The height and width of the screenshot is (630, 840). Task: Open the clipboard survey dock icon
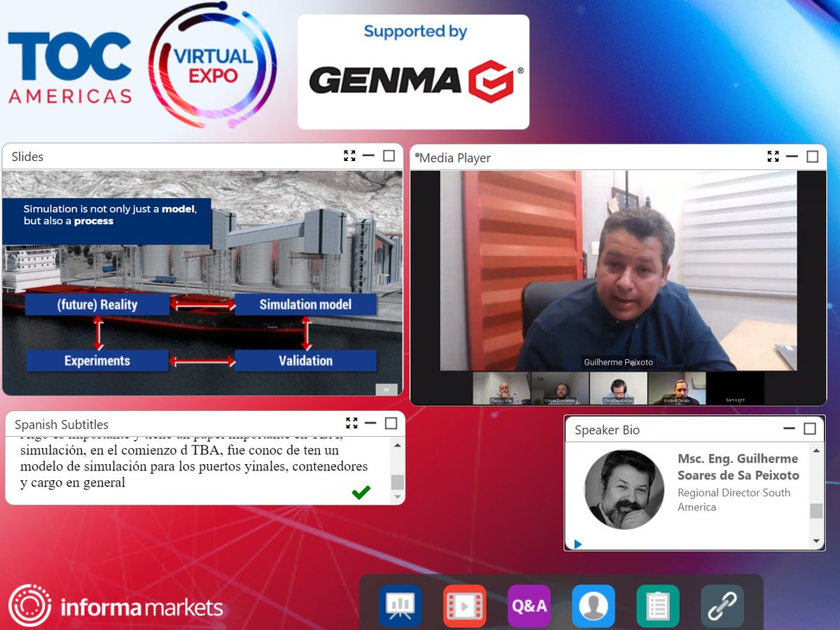click(658, 605)
